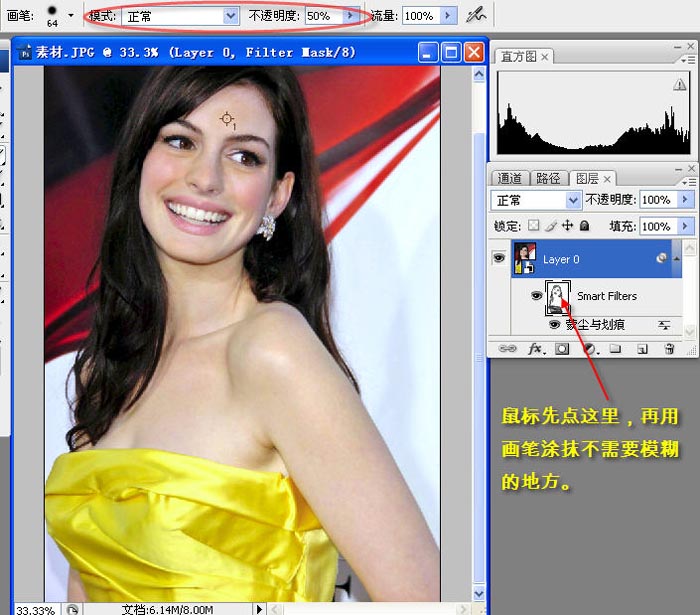
Task: Click the zoom field showing 33.33%
Action: tap(36, 610)
